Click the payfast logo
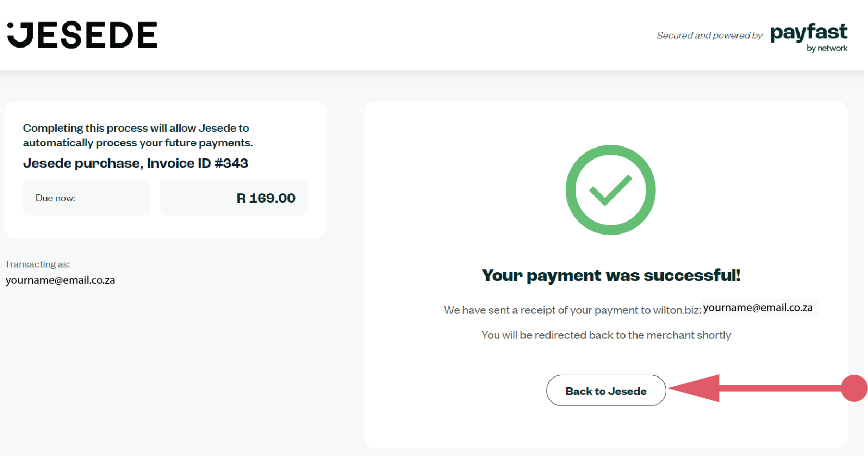This screenshot has width=868, height=456. pyautogui.click(x=808, y=32)
